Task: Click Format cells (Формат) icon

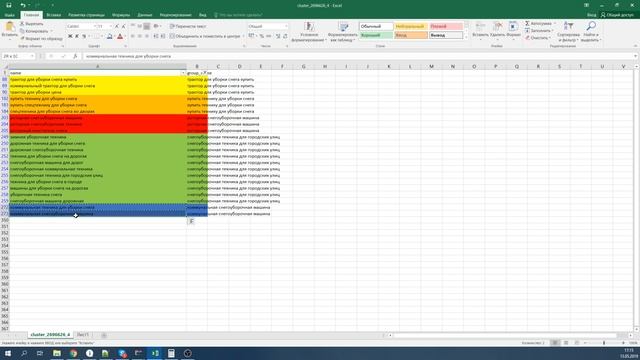Action: pyautogui.click(x=513, y=27)
